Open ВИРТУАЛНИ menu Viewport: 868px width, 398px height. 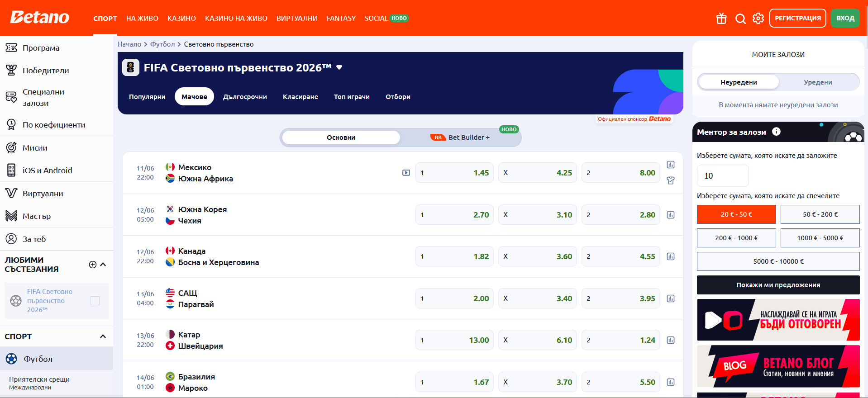(x=297, y=19)
